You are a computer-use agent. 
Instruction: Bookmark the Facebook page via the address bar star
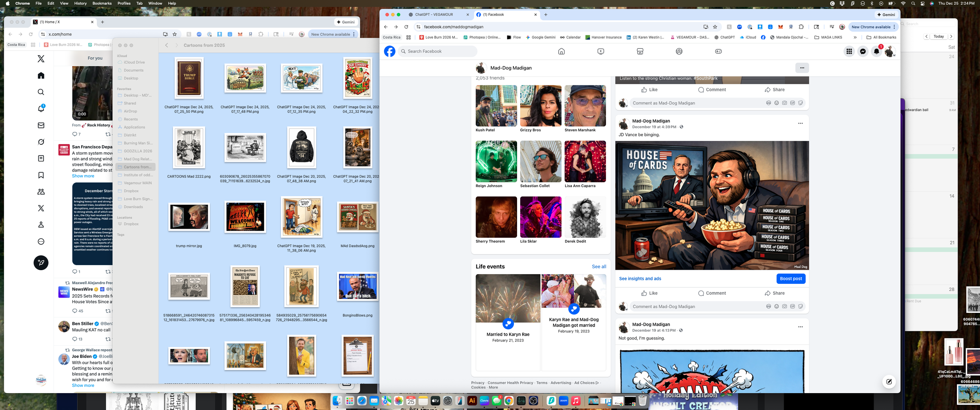715,27
